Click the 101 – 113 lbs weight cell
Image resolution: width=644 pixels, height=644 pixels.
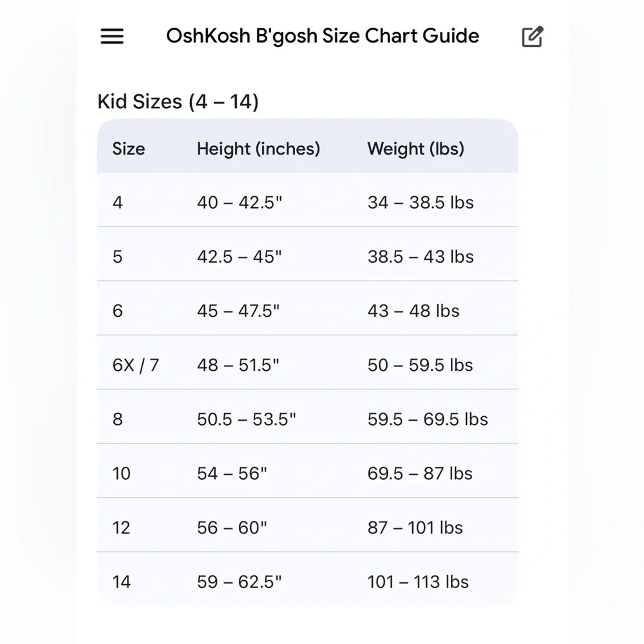(418, 582)
